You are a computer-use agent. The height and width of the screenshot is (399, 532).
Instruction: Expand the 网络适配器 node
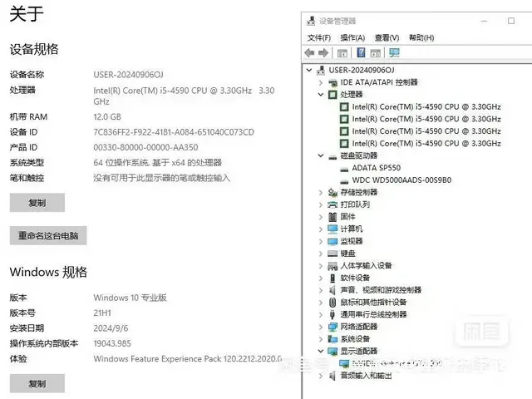321,327
